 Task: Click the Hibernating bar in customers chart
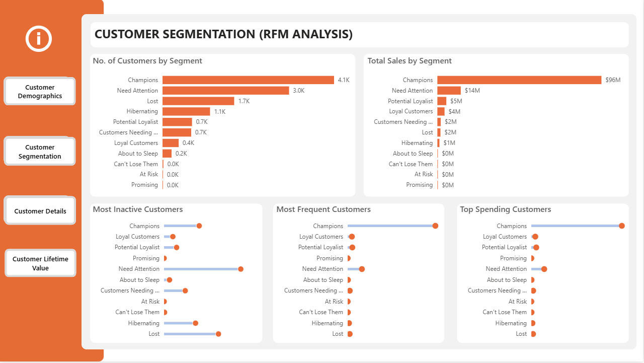click(x=186, y=111)
